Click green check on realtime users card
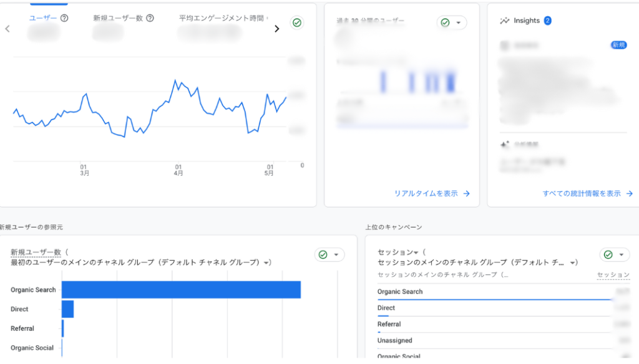The height and width of the screenshot is (364, 639). (445, 23)
